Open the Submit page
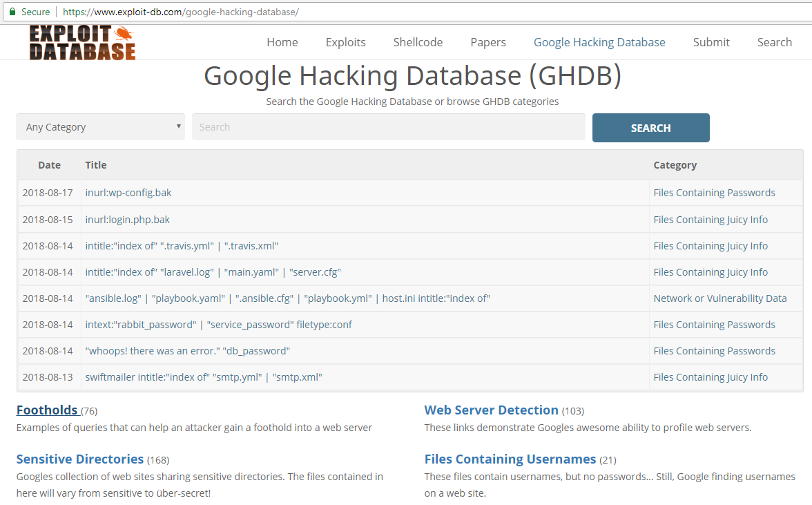Viewport: 812px width, 505px height. (x=711, y=42)
